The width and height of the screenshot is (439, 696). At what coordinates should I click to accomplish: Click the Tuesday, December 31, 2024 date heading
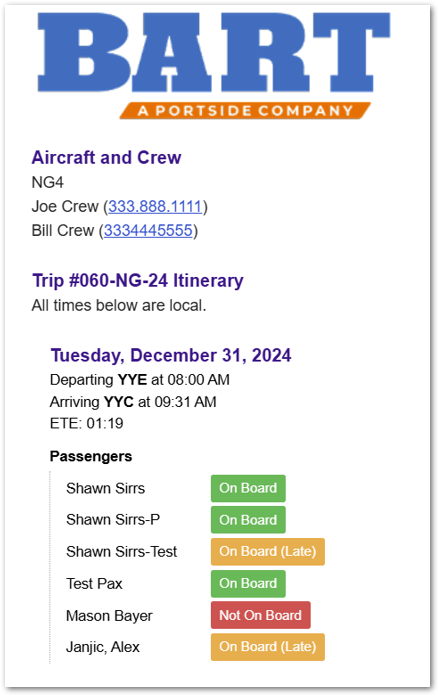point(171,355)
